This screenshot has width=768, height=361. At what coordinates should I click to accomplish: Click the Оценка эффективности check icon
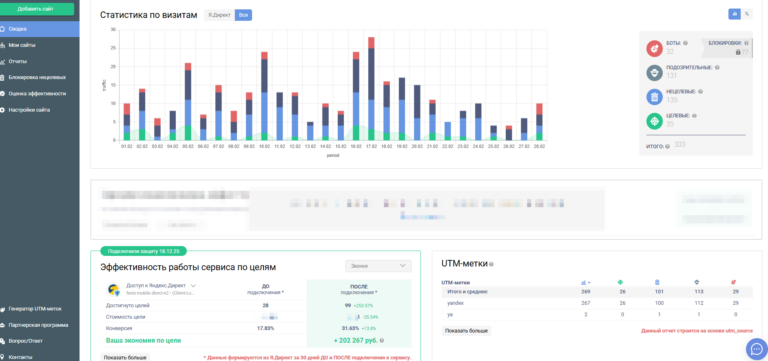coord(2,94)
